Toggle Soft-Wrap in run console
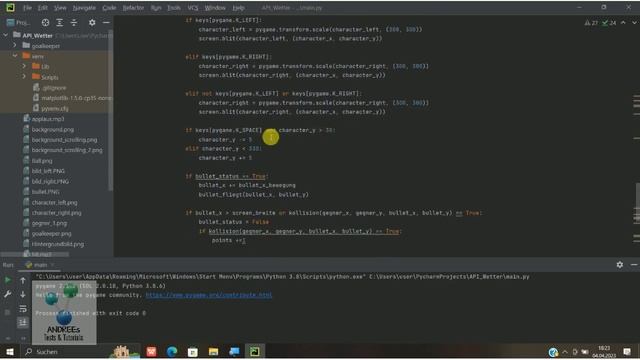Image resolution: width=640 pixels, height=360 pixels. pos(23,309)
